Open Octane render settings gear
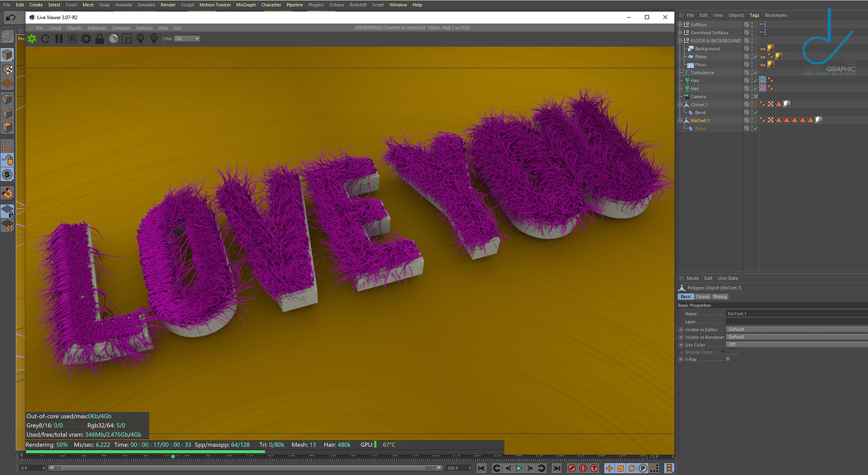Image resolution: width=868 pixels, height=475 pixels. (x=86, y=39)
